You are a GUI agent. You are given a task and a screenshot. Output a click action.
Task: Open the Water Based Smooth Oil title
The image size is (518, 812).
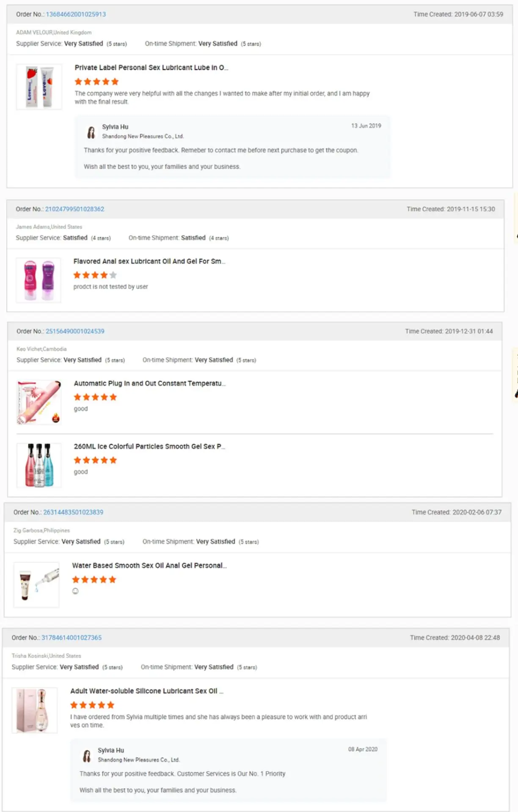pyautogui.click(x=149, y=566)
